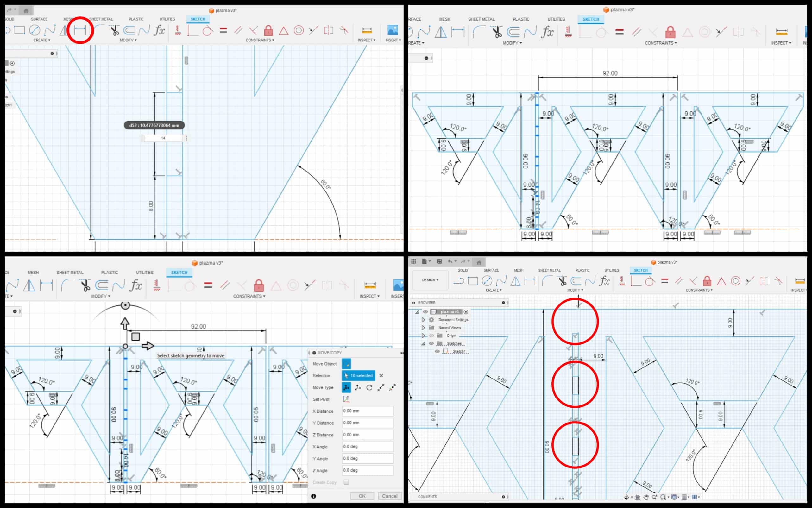Select Sketch1 in the browser tree
This screenshot has height=508, width=812.
pyautogui.click(x=459, y=351)
